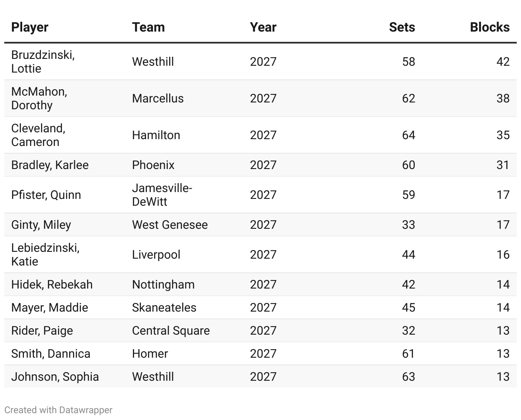Viewport: 521px width, 420px height.
Task: Select player Bruzdzinski, Lottie cell
Action: click(43, 61)
